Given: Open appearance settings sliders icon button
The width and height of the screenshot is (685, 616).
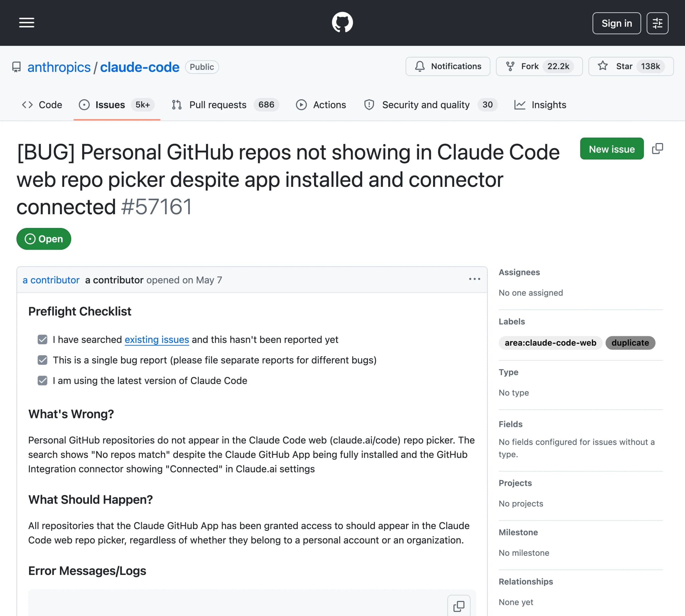Looking at the screenshot, I should (657, 23).
